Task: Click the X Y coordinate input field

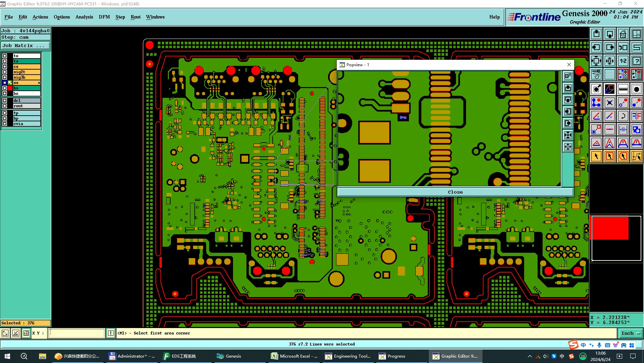Action: (x=77, y=333)
